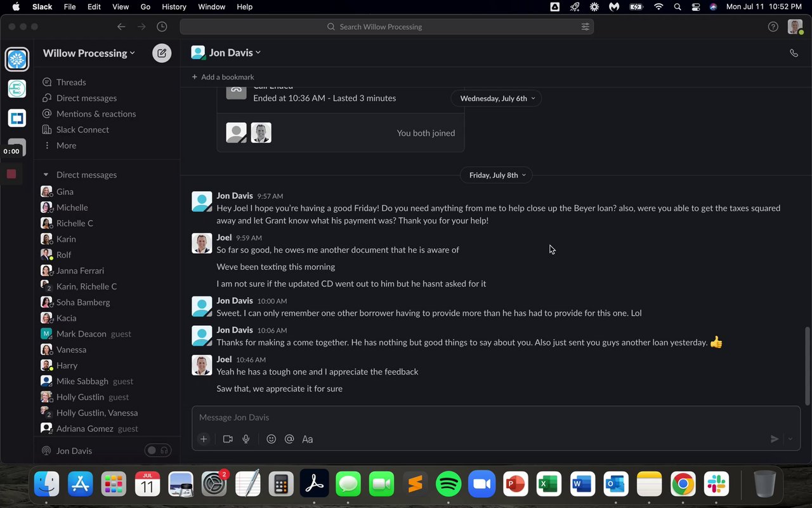Screen dimensions: 812x508
Task: Go forward in Slack history
Action: point(141,27)
